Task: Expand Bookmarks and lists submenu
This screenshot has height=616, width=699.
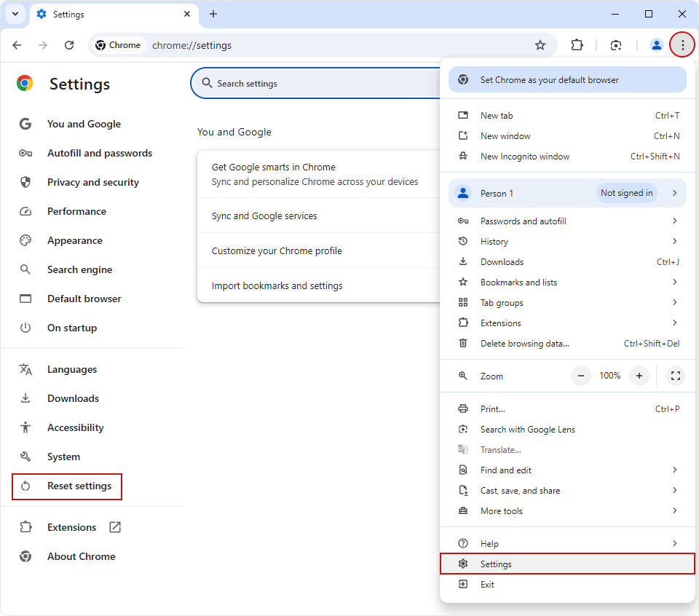Action: (567, 282)
